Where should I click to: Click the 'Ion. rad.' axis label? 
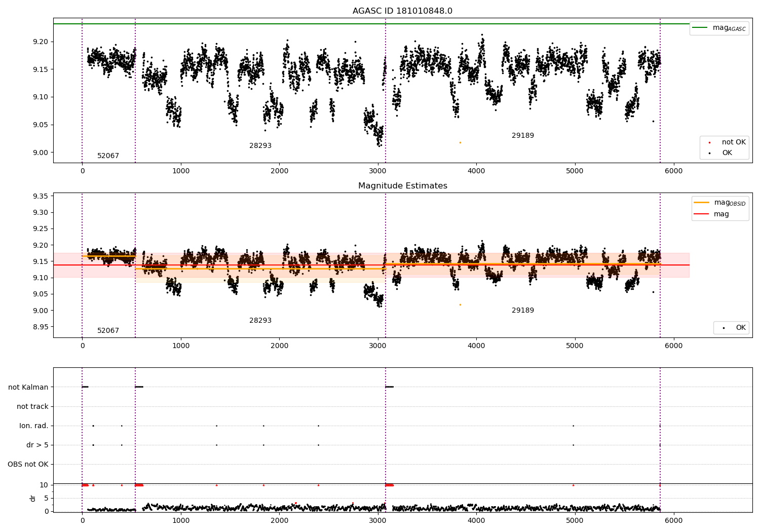point(34,426)
